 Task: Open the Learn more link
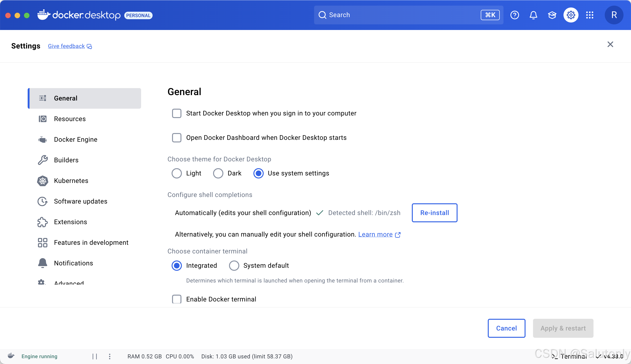coord(376,234)
